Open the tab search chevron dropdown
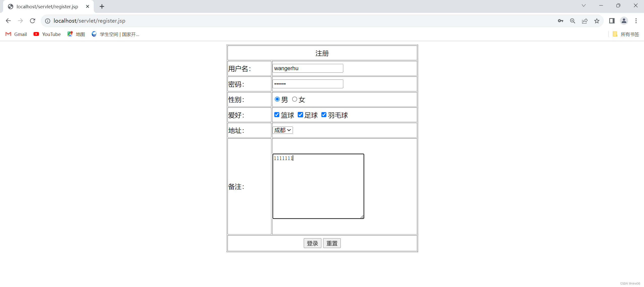 click(x=584, y=6)
